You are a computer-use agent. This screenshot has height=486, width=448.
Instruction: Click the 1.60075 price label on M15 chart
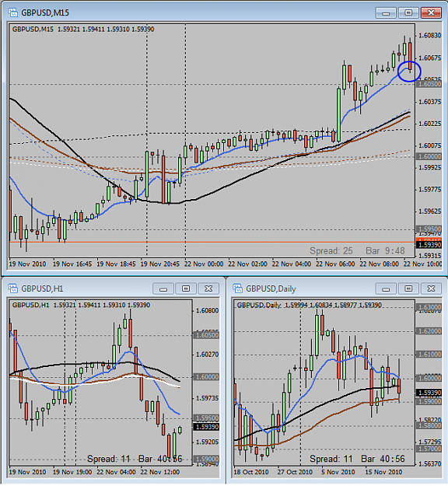tap(429, 145)
